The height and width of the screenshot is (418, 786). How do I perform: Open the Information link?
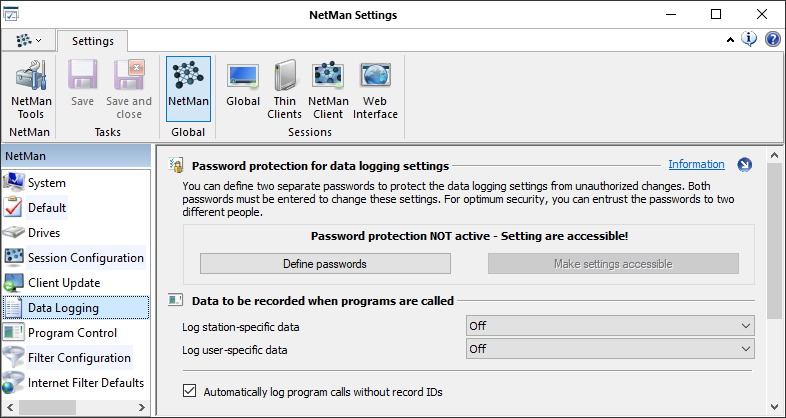pyautogui.click(x=696, y=164)
